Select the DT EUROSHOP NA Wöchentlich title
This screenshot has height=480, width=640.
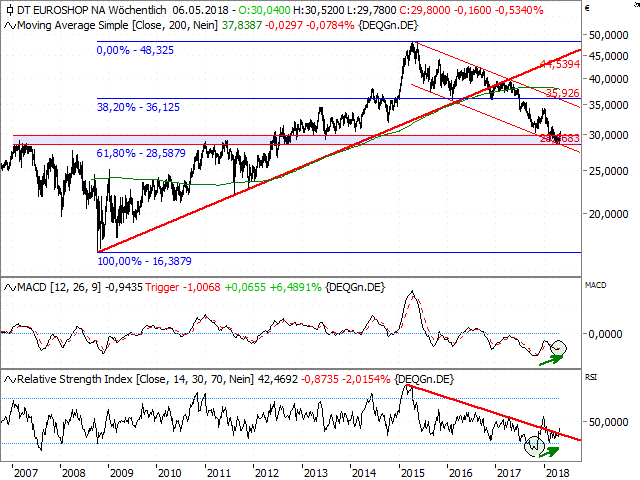92,10
